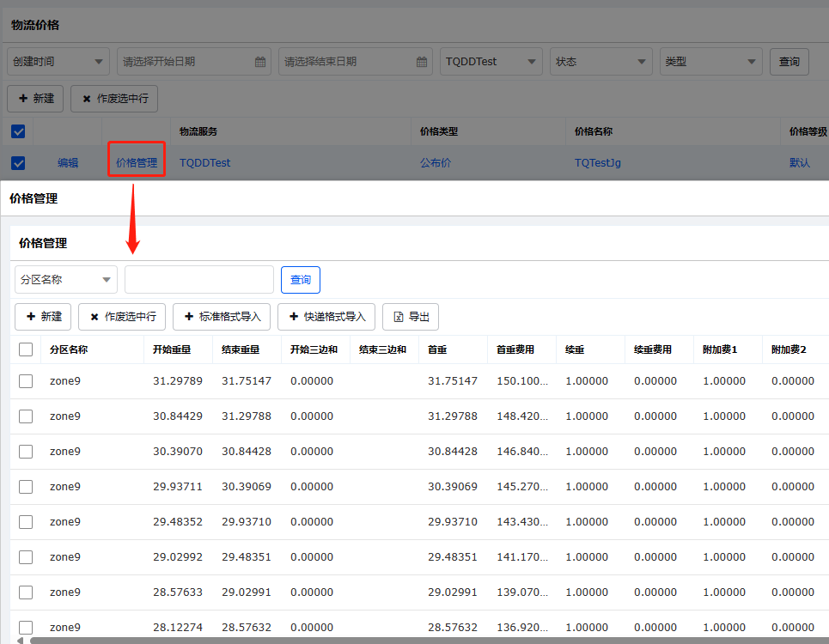The width and height of the screenshot is (829, 644).
Task: Click the 结束重量 column header
Action: (241, 349)
